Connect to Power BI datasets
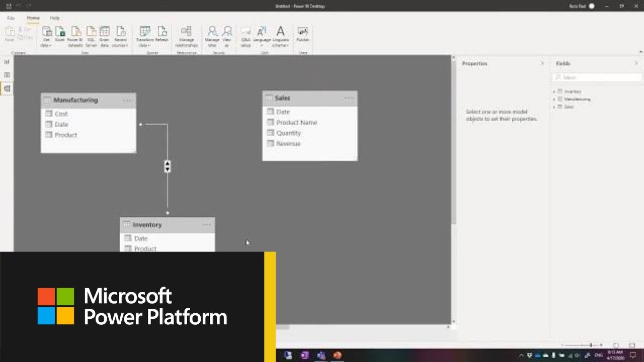 75,37
